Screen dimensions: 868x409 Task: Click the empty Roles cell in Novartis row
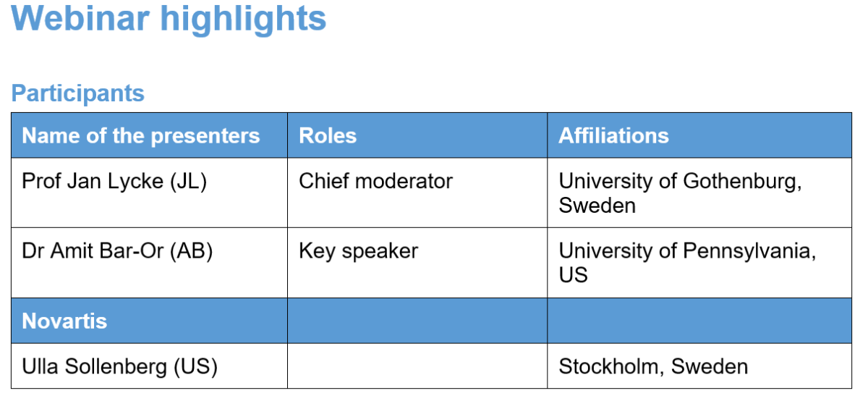pos(417,321)
